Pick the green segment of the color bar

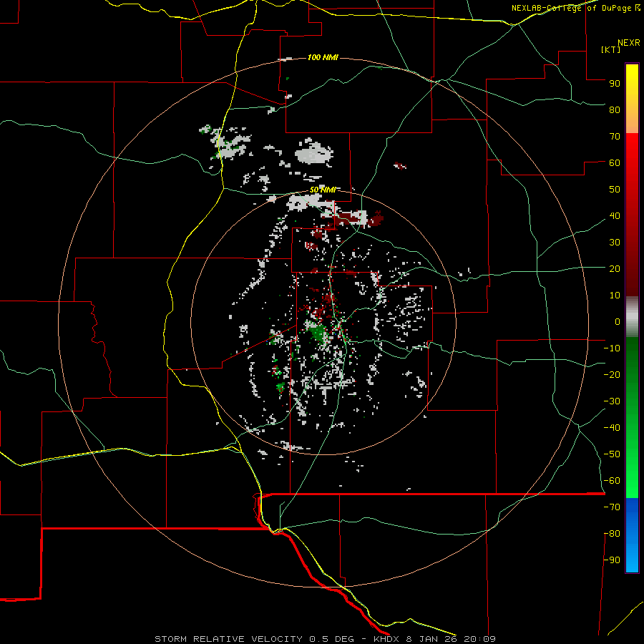click(x=632, y=418)
